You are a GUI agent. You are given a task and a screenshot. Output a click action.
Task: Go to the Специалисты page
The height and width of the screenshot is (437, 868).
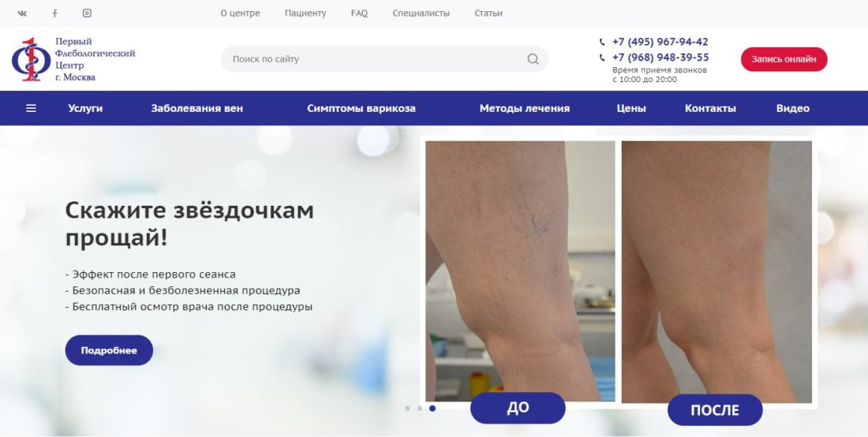pyautogui.click(x=421, y=13)
